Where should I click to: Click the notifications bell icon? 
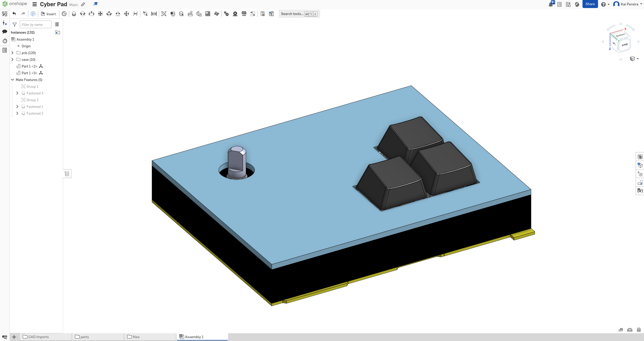click(x=551, y=4)
